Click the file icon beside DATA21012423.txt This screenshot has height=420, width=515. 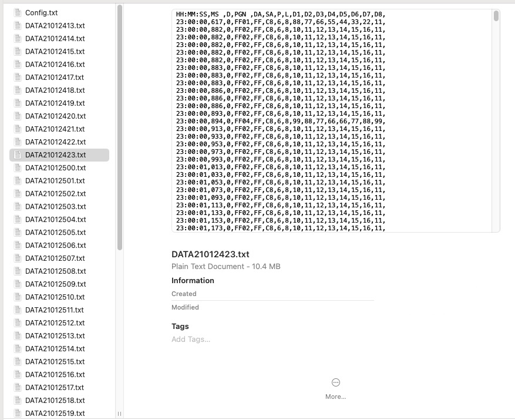(17, 155)
